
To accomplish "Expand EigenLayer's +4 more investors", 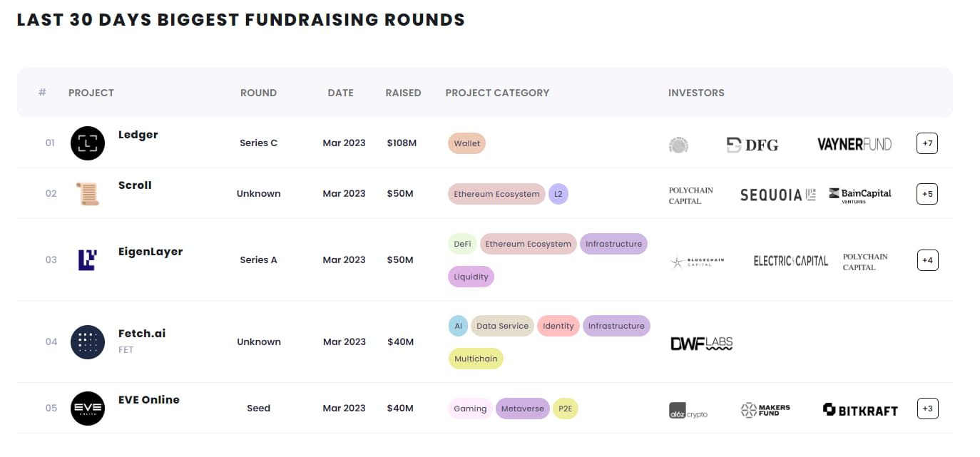I will click(x=927, y=260).
